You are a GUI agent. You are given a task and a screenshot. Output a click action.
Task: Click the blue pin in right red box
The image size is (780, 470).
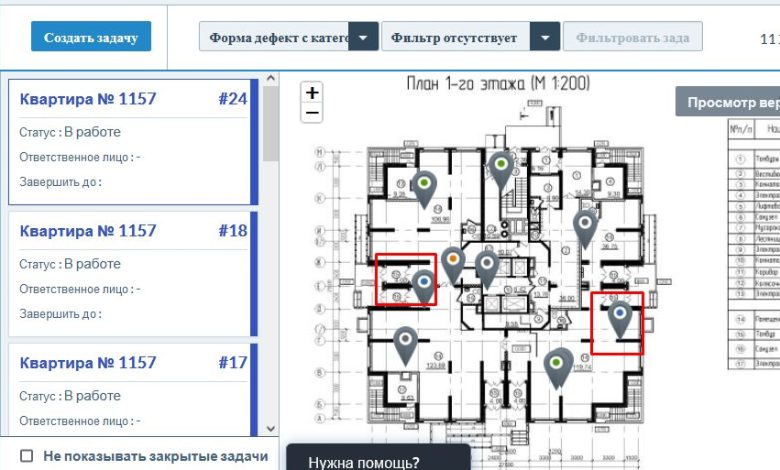click(620, 315)
